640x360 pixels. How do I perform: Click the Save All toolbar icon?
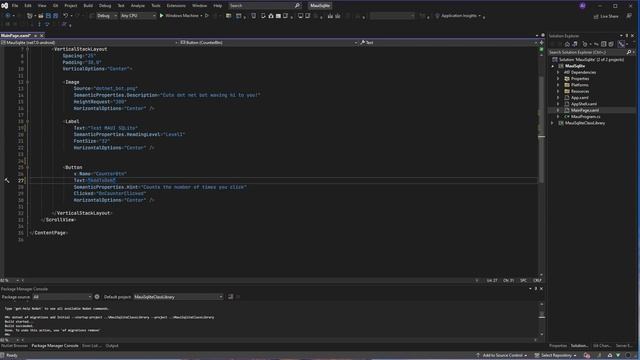[56, 16]
